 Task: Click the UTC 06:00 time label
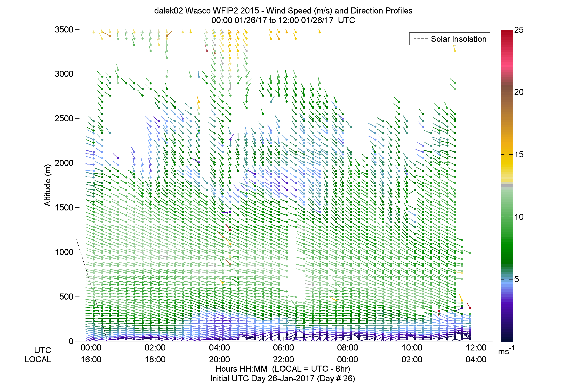[284, 348]
